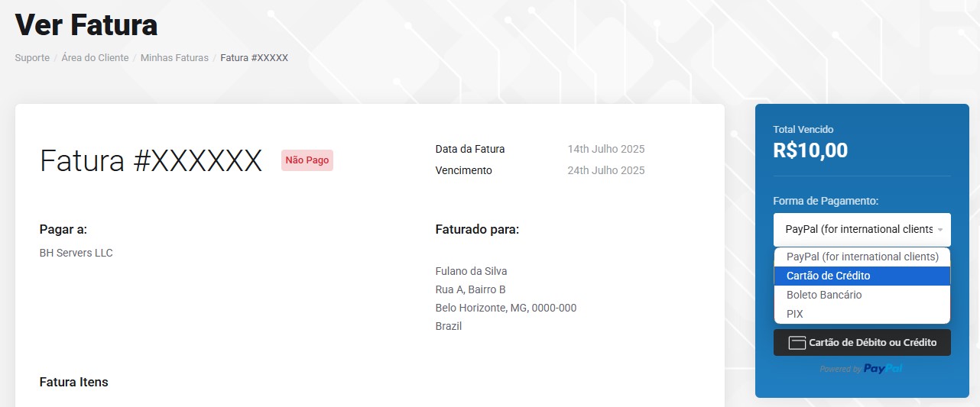The height and width of the screenshot is (407, 980).
Task: Select PayPal (for international clients) option
Action: 862,257
